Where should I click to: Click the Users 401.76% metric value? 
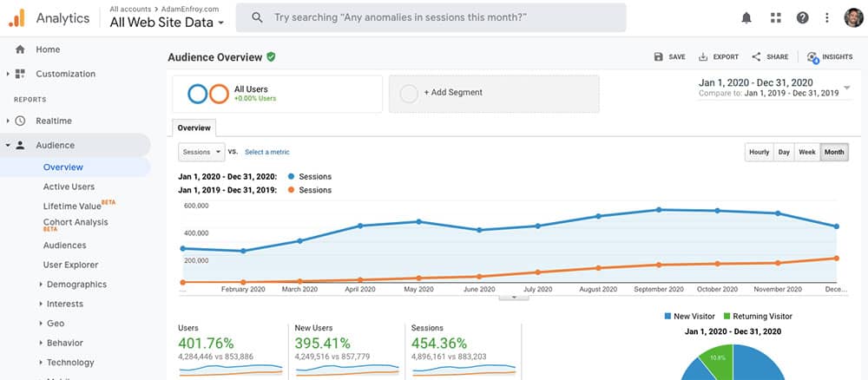[x=206, y=343]
